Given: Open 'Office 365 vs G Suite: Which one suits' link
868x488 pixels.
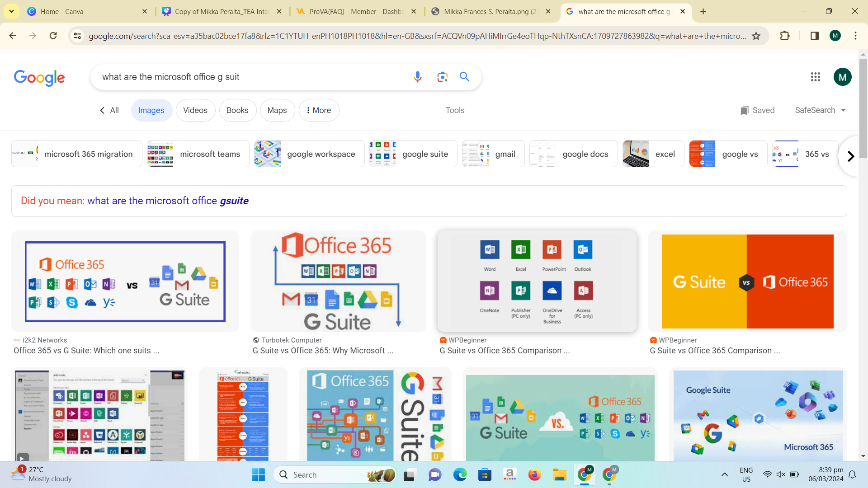Looking at the screenshot, I should pyautogui.click(x=86, y=351).
